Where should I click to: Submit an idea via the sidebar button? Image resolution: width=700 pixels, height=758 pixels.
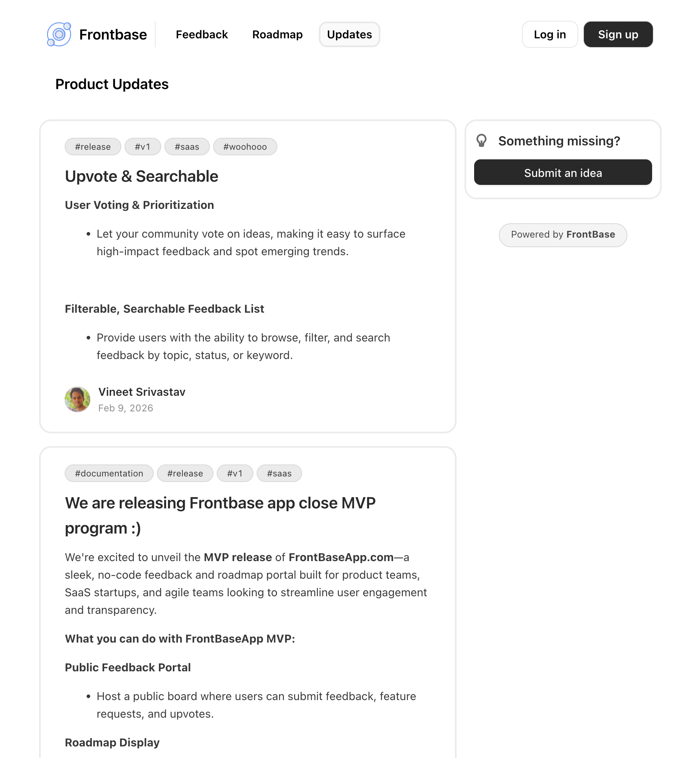(x=563, y=172)
